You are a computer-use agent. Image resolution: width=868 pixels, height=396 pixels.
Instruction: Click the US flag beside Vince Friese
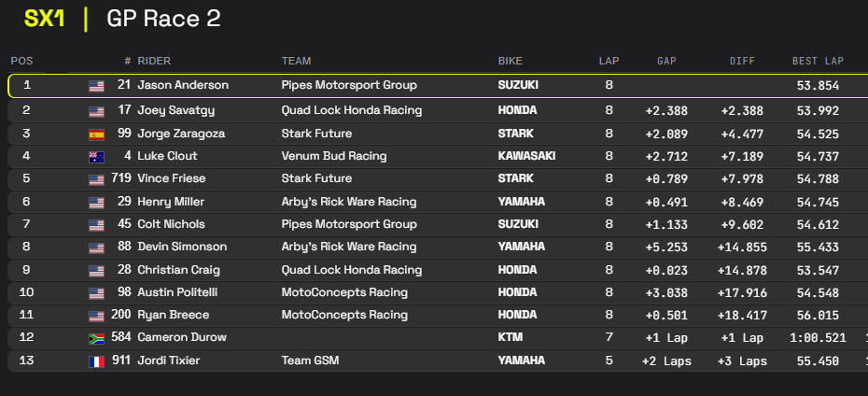click(x=96, y=179)
